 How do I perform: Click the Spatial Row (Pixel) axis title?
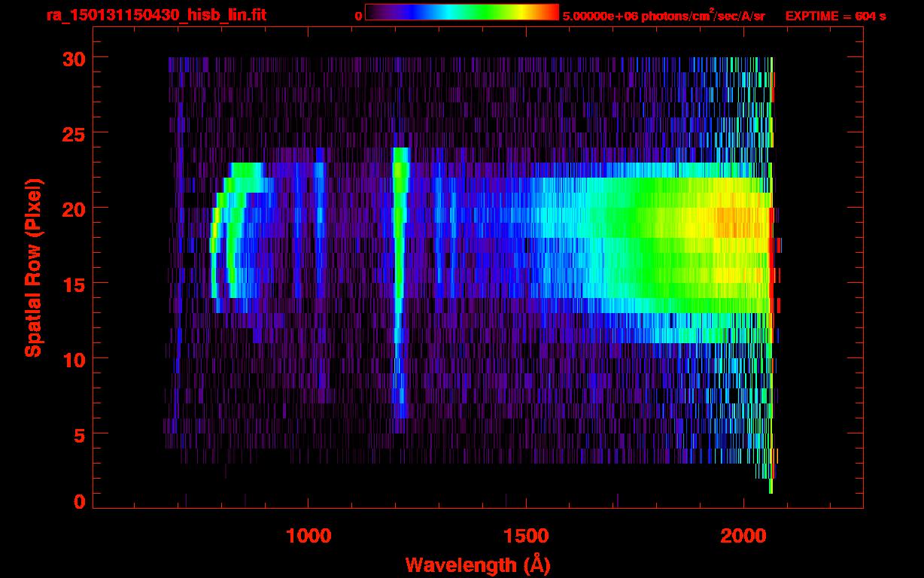click(33, 268)
